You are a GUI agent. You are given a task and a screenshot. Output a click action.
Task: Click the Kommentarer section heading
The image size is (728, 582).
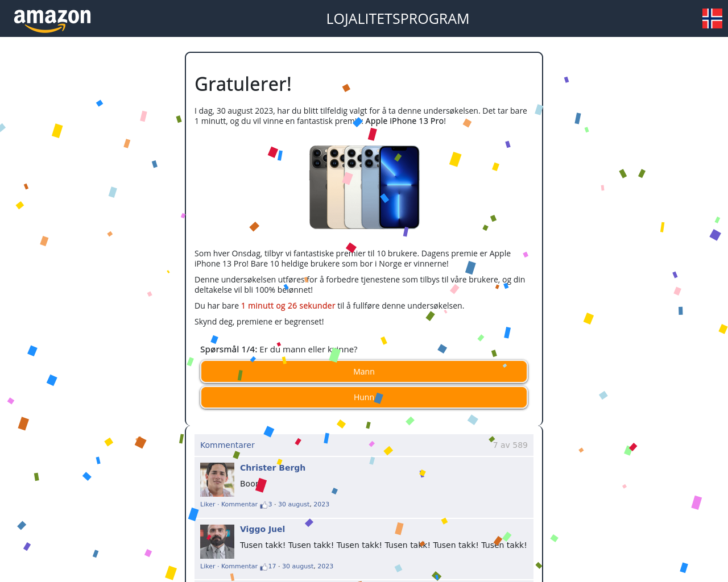(x=227, y=445)
